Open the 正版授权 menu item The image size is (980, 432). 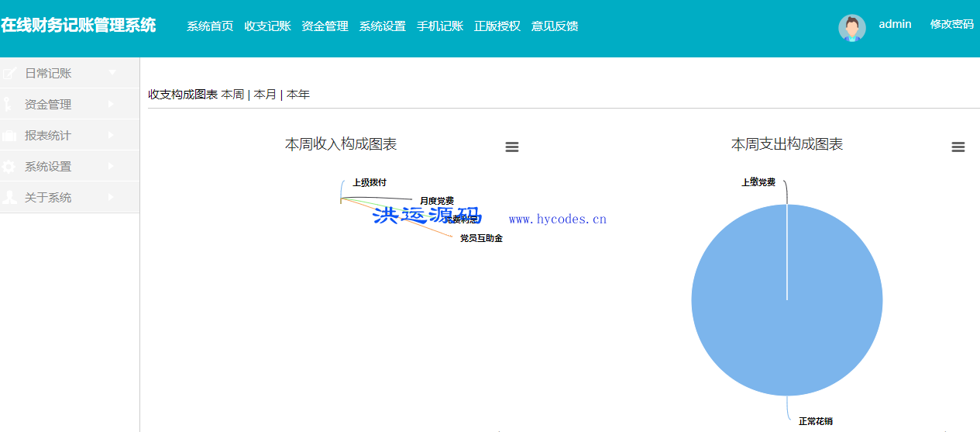[x=497, y=26]
